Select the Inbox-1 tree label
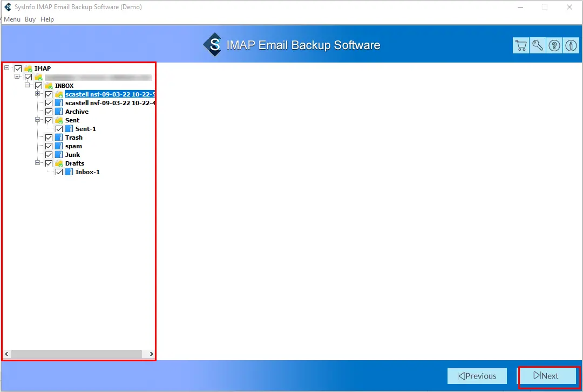The width and height of the screenshot is (583, 392). [87, 172]
